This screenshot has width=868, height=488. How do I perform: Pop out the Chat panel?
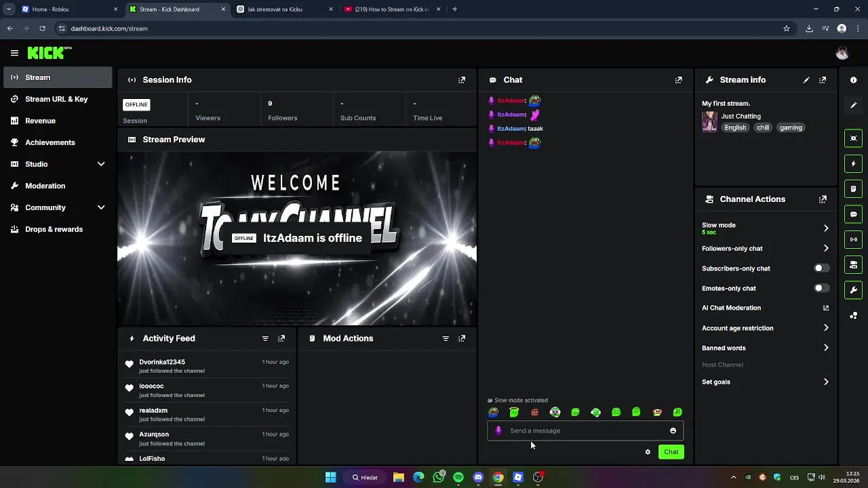[x=678, y=80]
